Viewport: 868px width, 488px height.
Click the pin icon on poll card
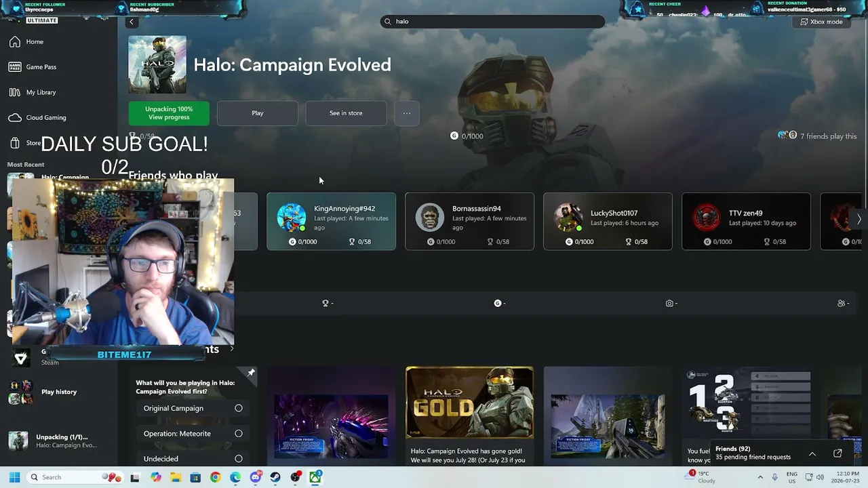click(251, 373)
